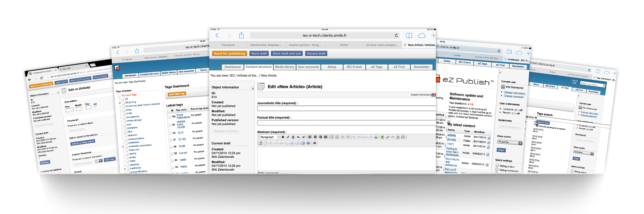Go forward in center Safari window
644x214 pixels.
click(x=229, y=35)
